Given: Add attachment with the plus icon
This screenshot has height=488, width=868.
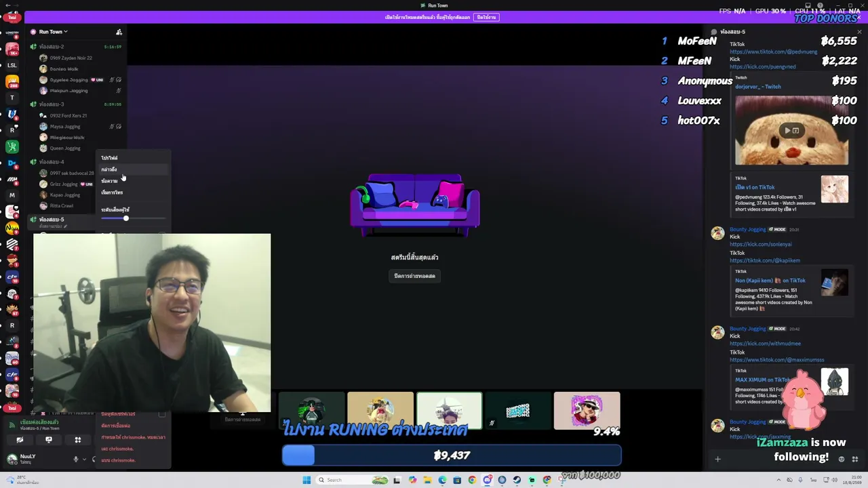Looking at the screenshot, I should click(717, 459).
